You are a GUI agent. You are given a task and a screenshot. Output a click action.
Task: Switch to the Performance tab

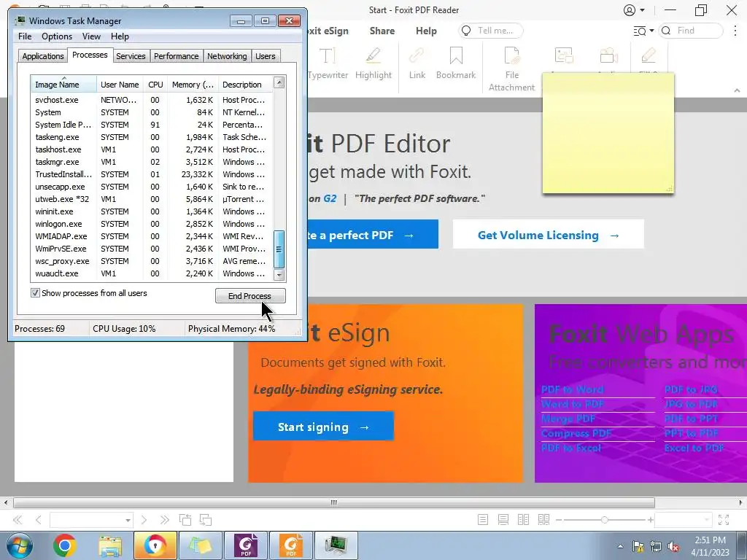(176, 56)
